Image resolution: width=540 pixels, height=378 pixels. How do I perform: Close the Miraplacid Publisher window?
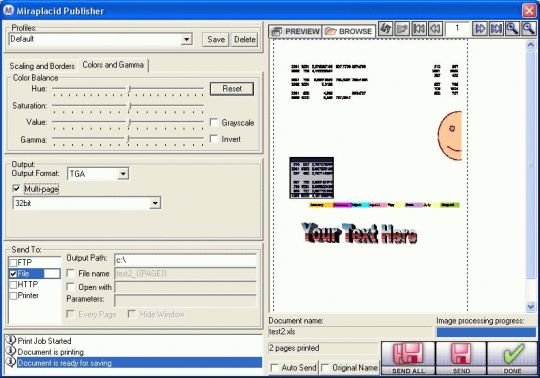coord(529,10)
